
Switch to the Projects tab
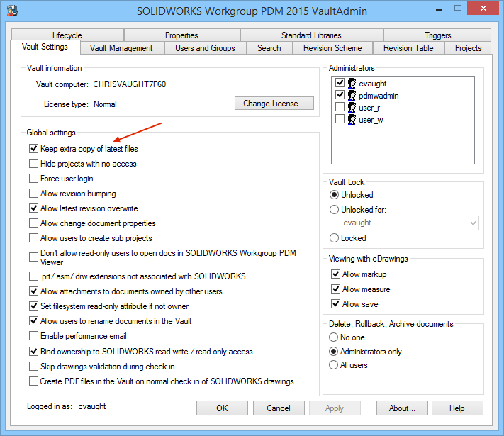point(469,48)
